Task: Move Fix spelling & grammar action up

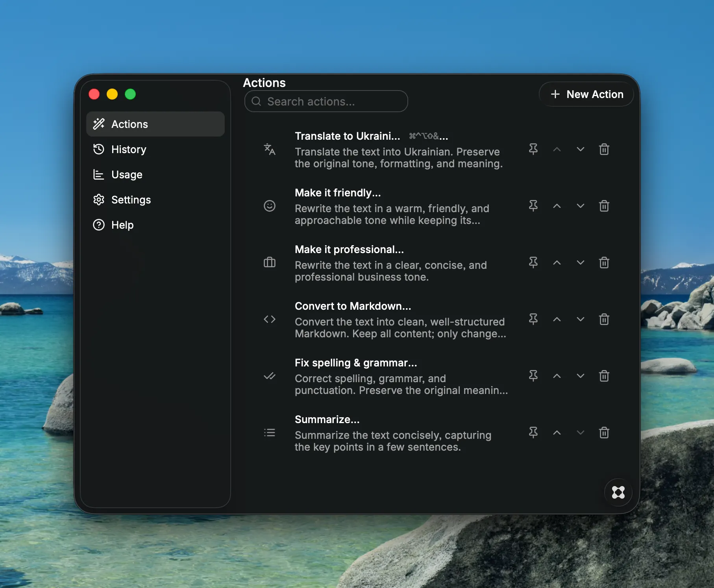Action: click(x=557, y=376)
